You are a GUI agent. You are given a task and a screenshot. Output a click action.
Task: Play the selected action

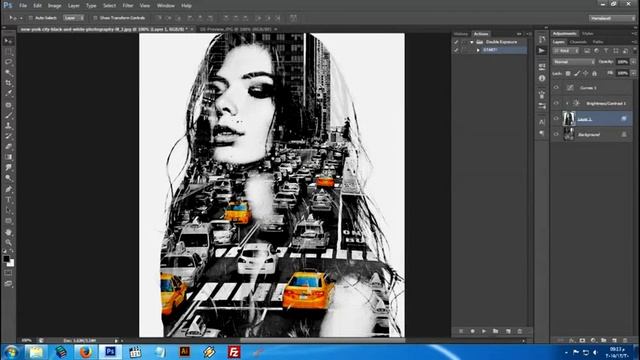[484, 331]
